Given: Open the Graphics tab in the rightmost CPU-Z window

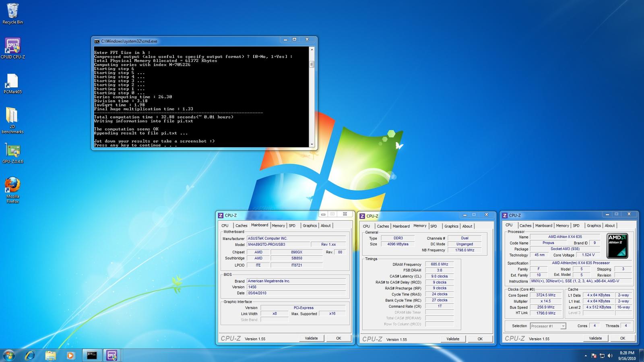Looking at the screenshot, I should (594, 225).
